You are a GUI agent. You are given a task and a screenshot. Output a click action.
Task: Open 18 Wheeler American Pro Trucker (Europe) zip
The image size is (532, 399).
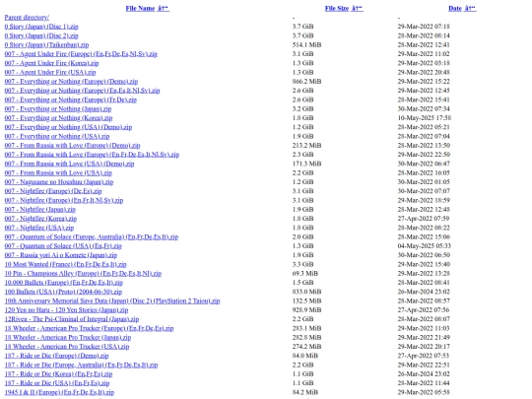tap(89, 329)
